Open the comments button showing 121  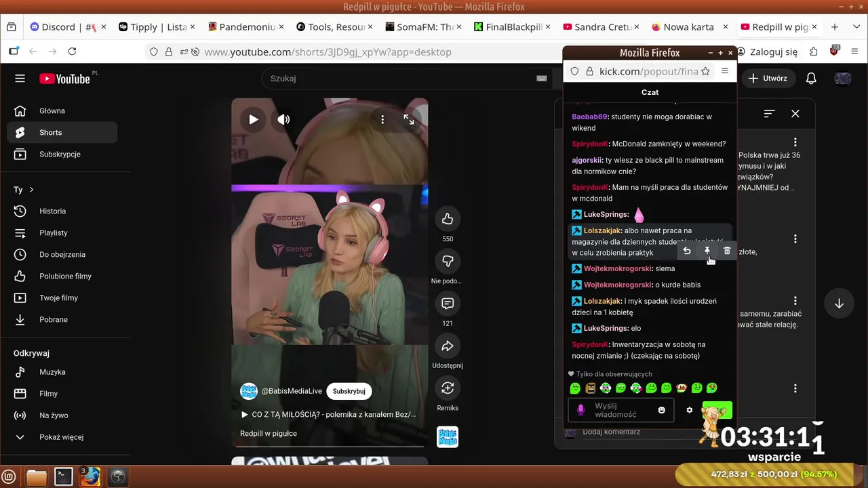(x=448, y=304)
